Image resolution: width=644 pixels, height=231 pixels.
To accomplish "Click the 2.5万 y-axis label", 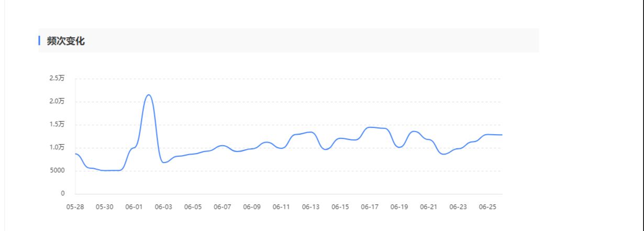I will click(57, 79).
